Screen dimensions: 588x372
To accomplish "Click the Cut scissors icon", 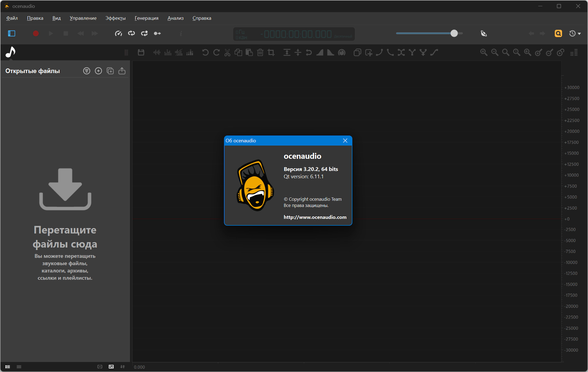I will click(x=227, y=52).
